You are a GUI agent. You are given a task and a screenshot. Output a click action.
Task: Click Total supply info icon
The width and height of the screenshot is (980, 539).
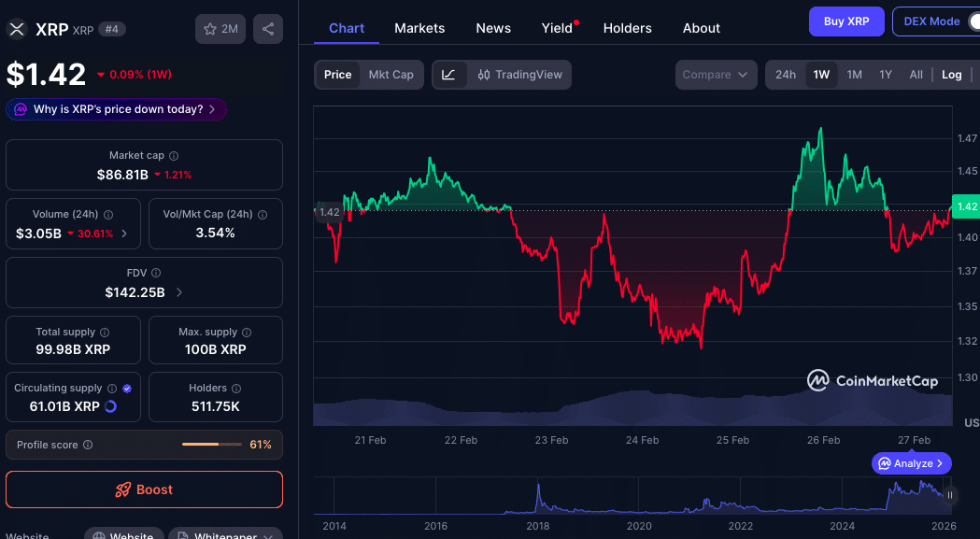(105, 332)
